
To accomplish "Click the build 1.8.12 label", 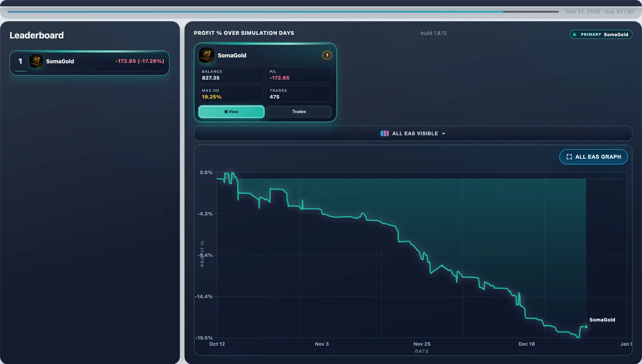I will click(434, 33).
